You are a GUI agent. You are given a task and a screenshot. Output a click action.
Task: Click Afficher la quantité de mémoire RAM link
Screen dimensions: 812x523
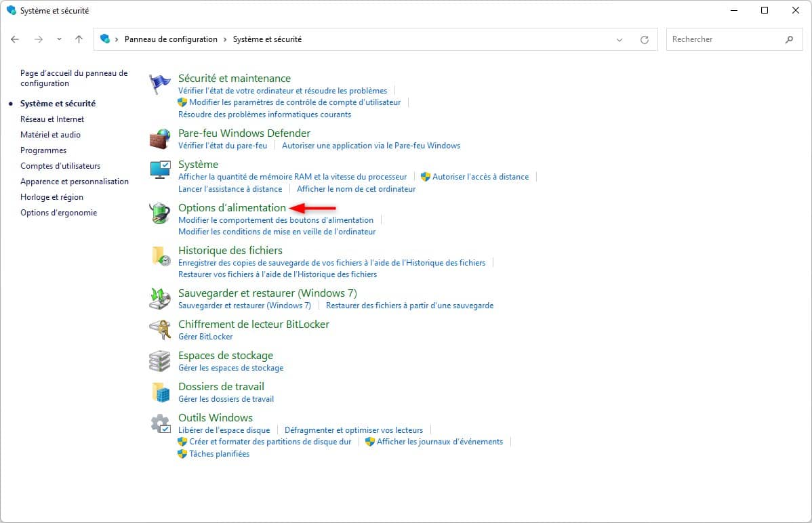pos(293,177)
